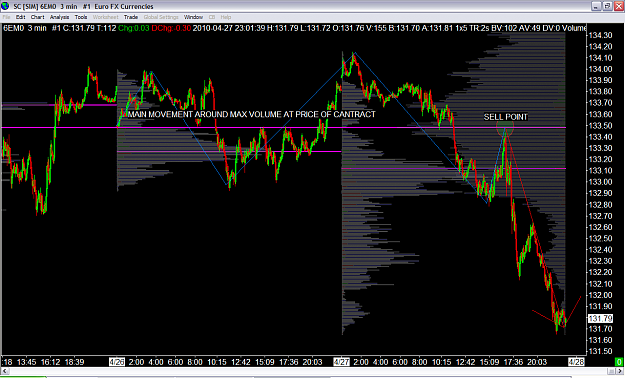
Task: Click right arrow of horizontal scrollbar
Action: pos(621,372)
